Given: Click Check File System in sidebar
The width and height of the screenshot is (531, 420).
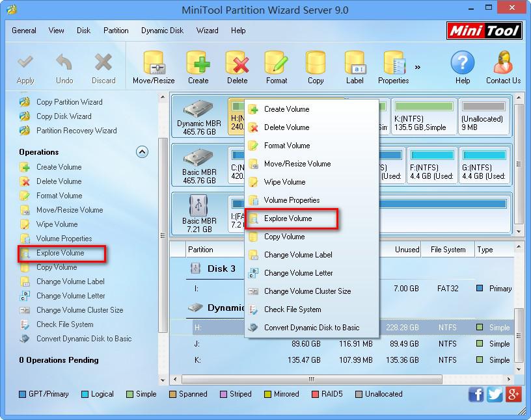Looking at the screenshot, I should 64,324.
